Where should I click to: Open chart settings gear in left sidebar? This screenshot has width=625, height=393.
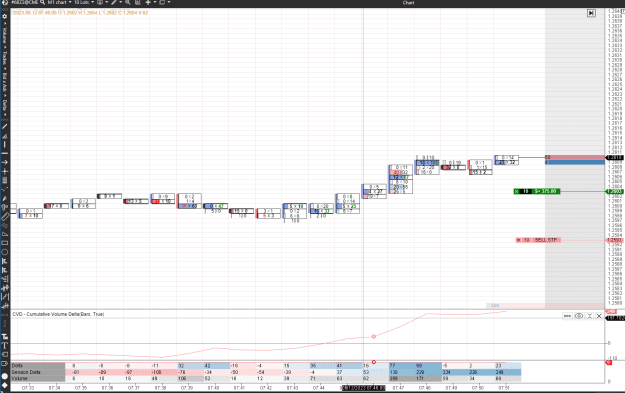point(5,16)
